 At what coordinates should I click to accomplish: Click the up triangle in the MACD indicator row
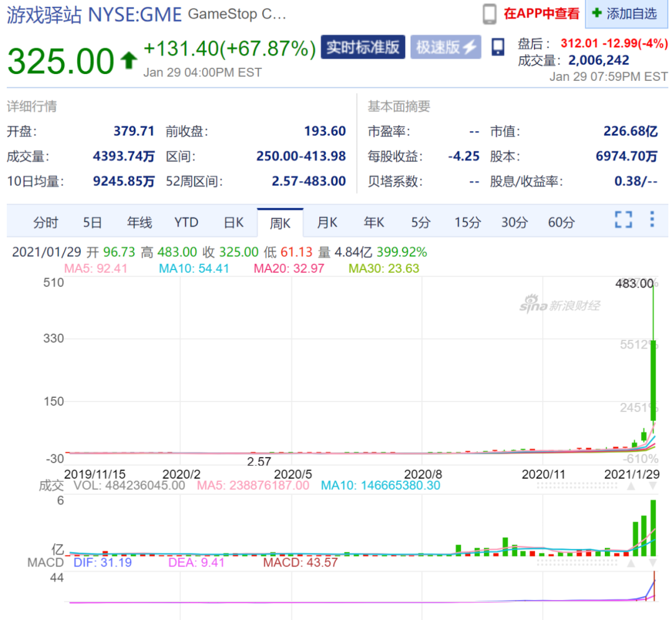click(631, 563)
